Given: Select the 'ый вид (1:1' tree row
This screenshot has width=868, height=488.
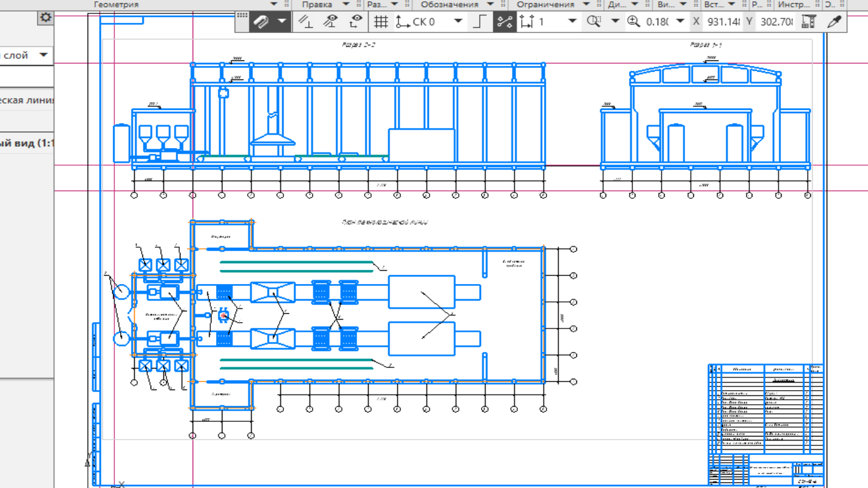Looking at the screenshot, I should click(x=27, y=144).
